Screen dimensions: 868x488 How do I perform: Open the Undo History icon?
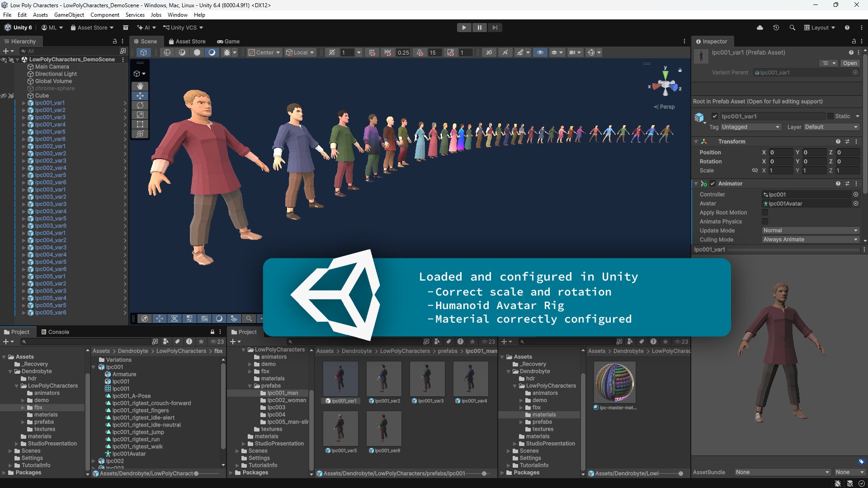tap(776, 28)
